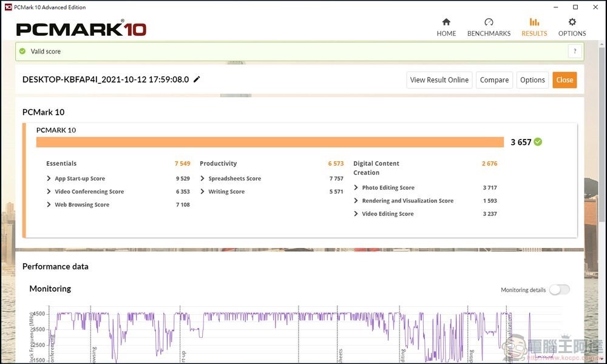Click the PCMARK 10 logo
This screenshot has width=607, height=364.
pos(81,29)
